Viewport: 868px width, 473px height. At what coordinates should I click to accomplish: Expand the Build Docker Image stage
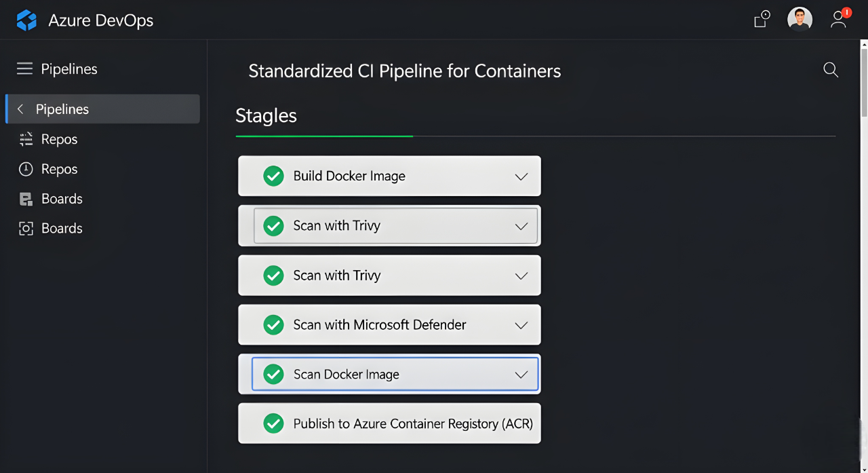click(x=521, y=176)
